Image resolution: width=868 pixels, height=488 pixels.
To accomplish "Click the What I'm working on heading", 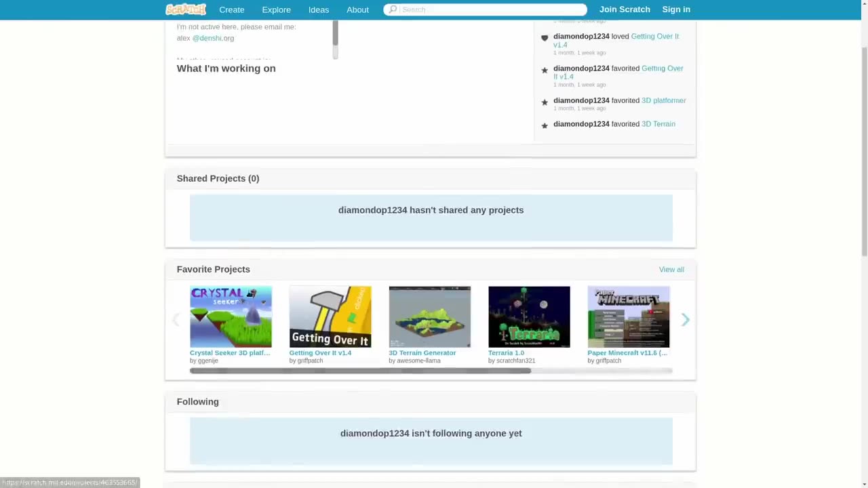I will pos(226,68).
